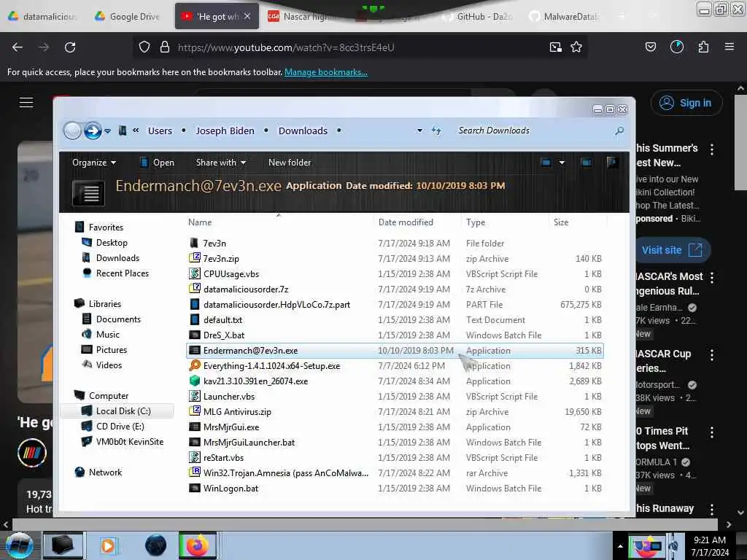The width and height of the screenshot is (747, 560).
Task: Open Firefox tracking protection shield
Action: [144, 47]
